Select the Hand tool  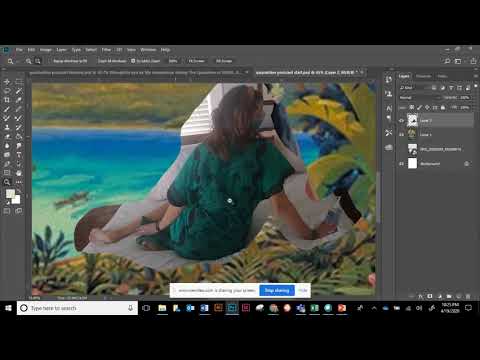(19, 173)
